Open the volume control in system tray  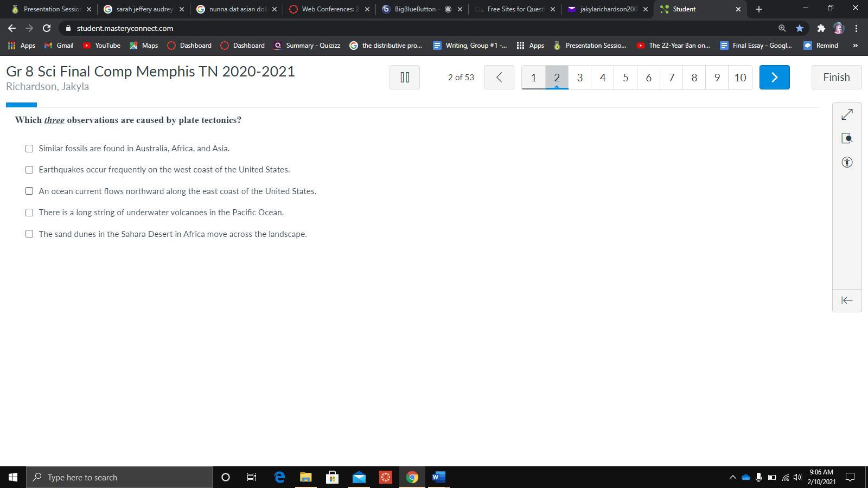coord(797,477)
